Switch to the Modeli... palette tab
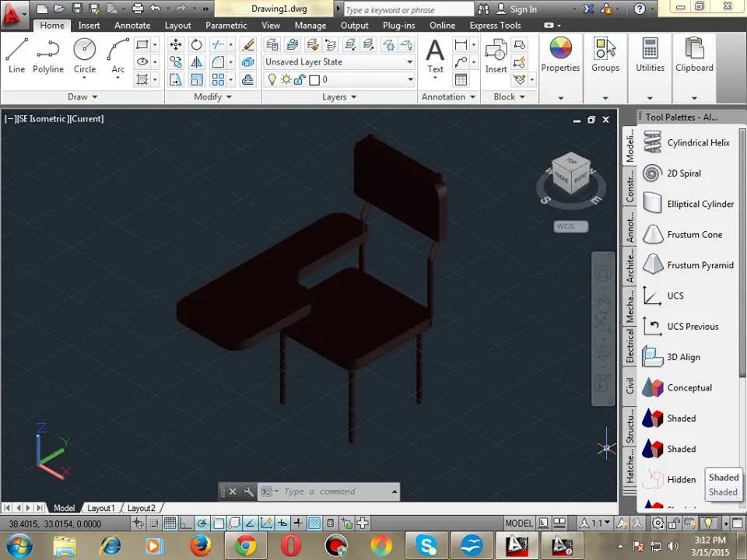The height and width of the screenshot is (560, 747). pos(630,145)
